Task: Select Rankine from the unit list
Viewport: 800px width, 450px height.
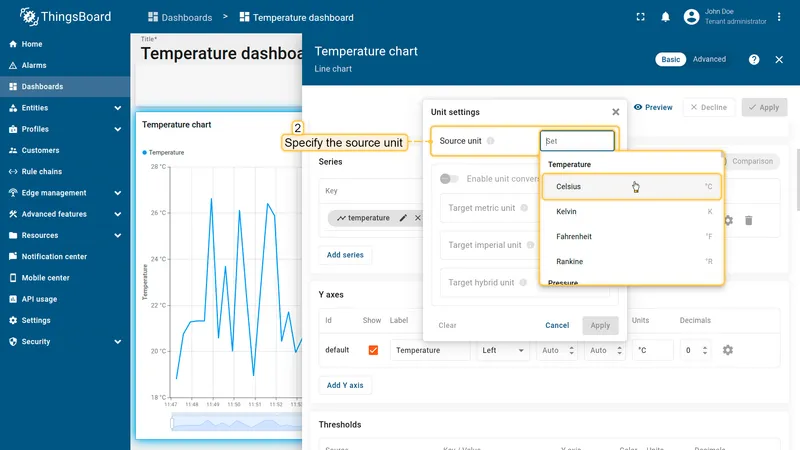Action: click(632, 261)
